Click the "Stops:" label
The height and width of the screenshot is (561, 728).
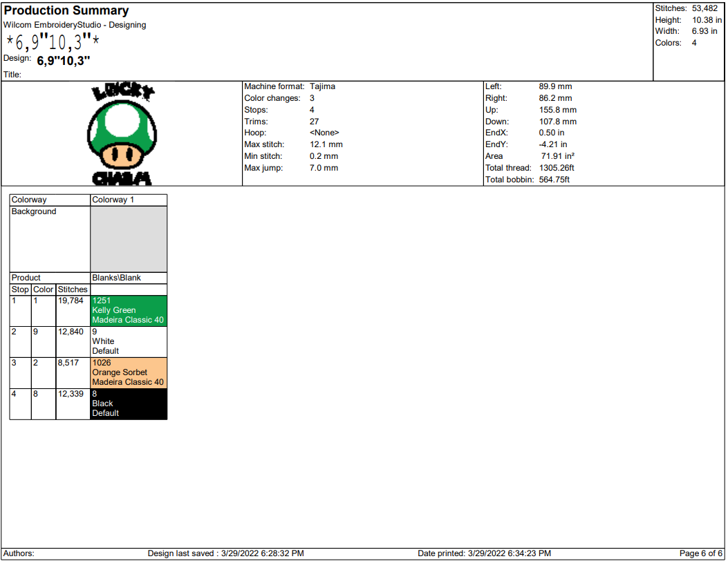256,110
